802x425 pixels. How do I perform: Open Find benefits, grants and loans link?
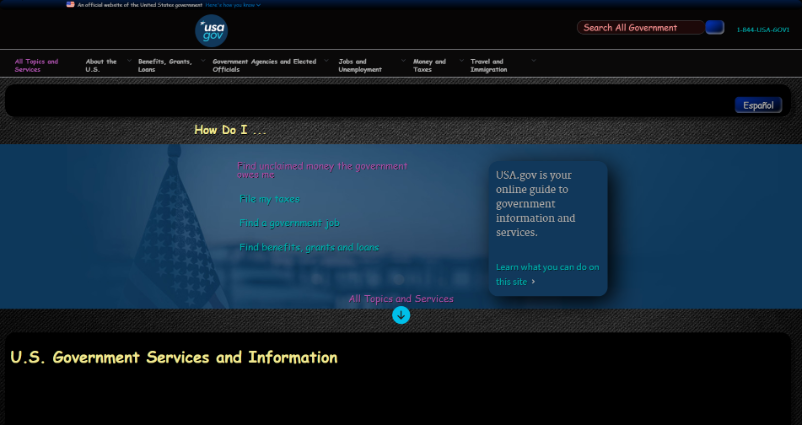[309, 248]
